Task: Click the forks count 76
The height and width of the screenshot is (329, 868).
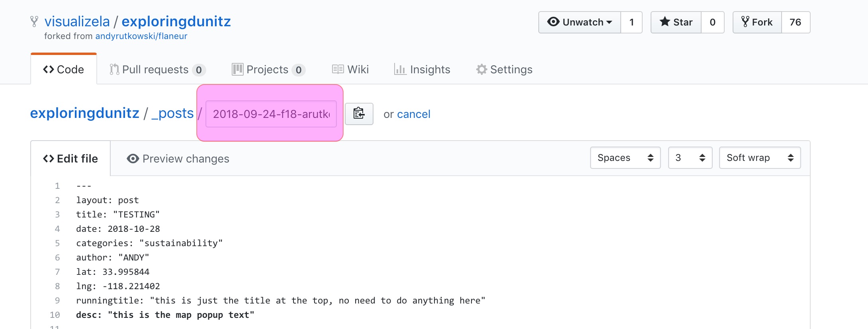Action: (796, 22)
